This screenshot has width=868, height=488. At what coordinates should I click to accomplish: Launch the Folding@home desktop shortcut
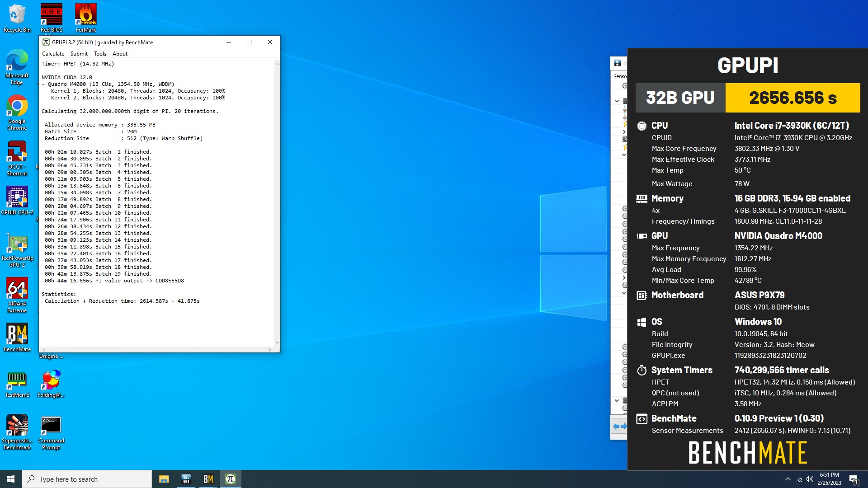click(x=51, y=384)
